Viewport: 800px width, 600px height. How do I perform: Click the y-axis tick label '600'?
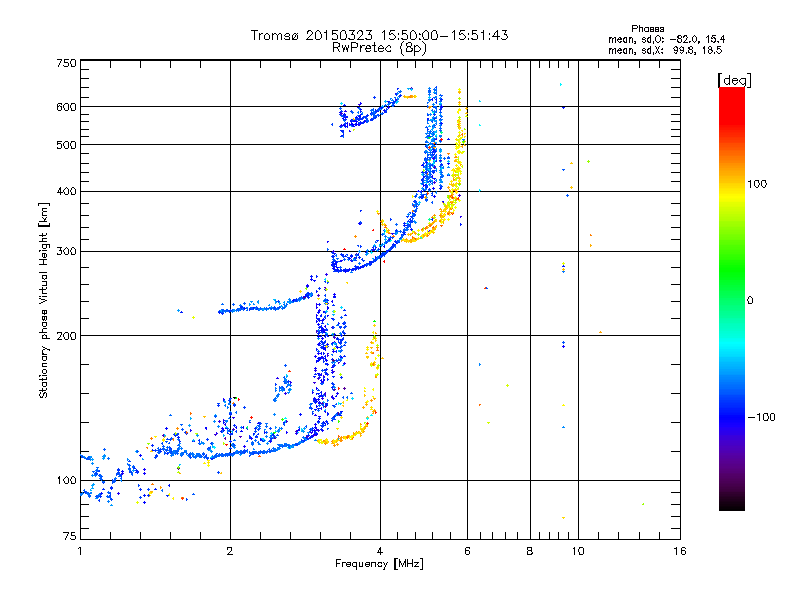66,107
